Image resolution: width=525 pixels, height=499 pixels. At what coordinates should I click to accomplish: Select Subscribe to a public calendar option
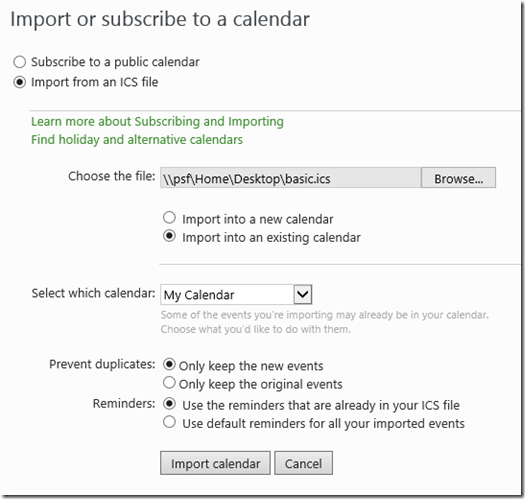point(19,62)
